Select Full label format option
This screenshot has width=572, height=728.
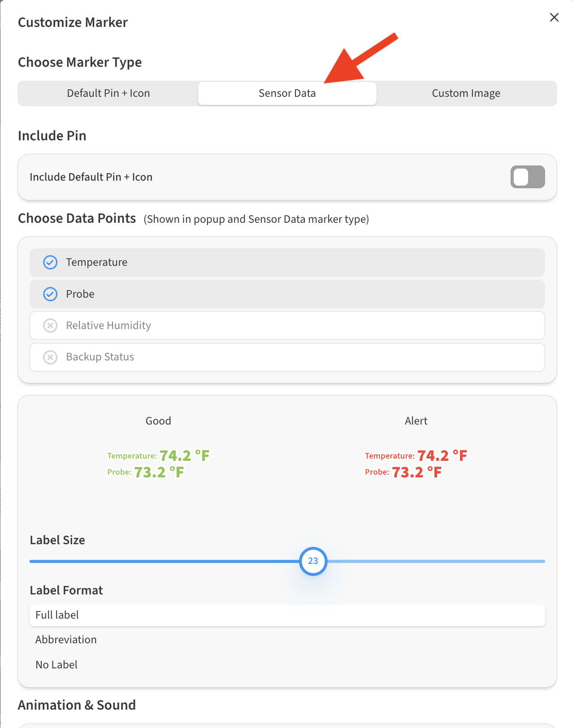click(x=287, y=615)
